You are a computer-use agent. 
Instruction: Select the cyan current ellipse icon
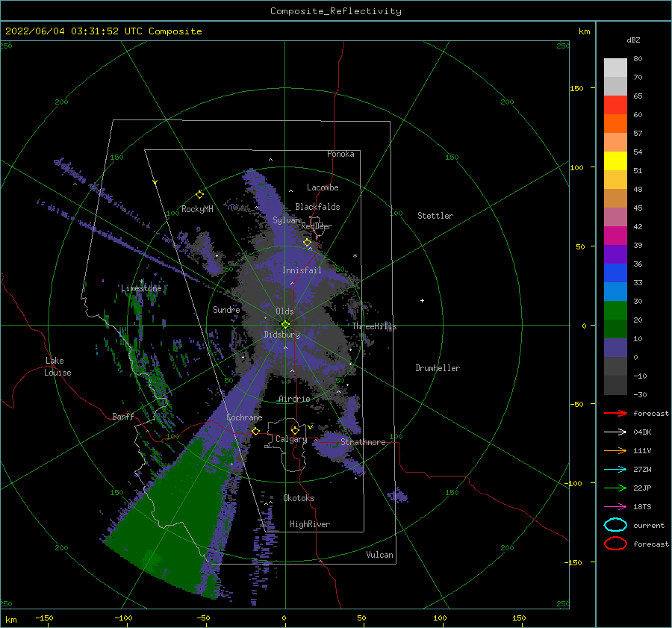[x=615, y=525]
